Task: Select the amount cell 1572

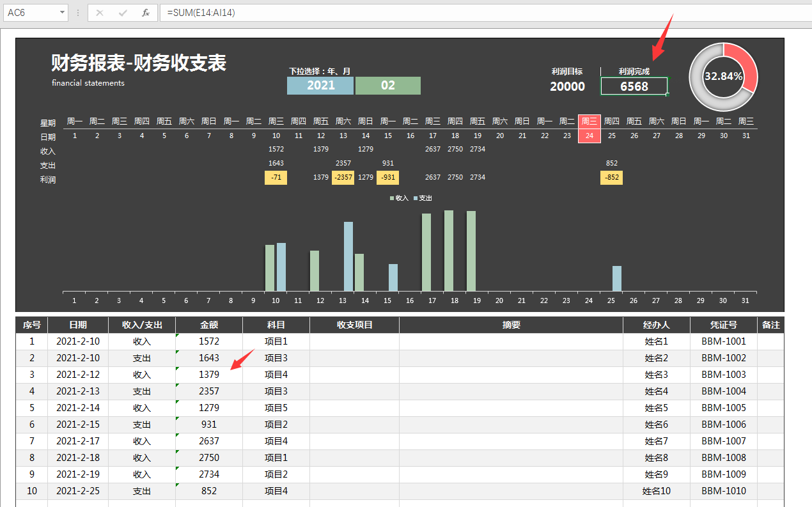Action: coord(209,341)
